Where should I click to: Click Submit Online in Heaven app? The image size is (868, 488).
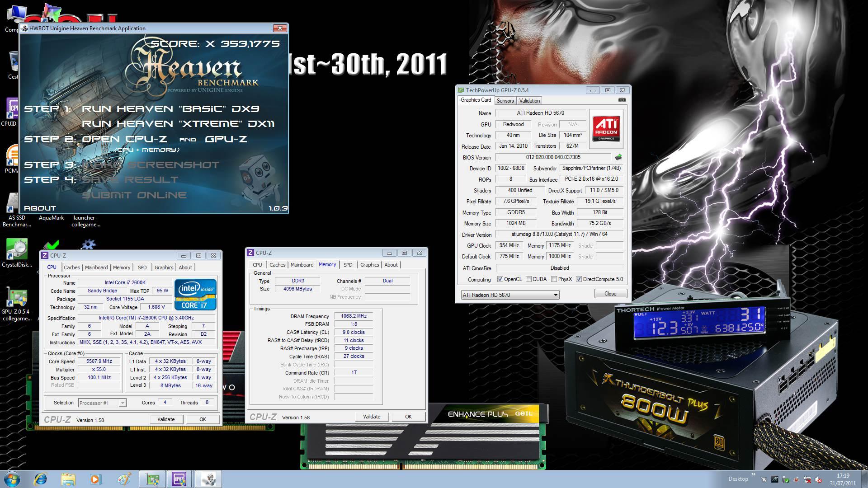(x=134, y=195)
